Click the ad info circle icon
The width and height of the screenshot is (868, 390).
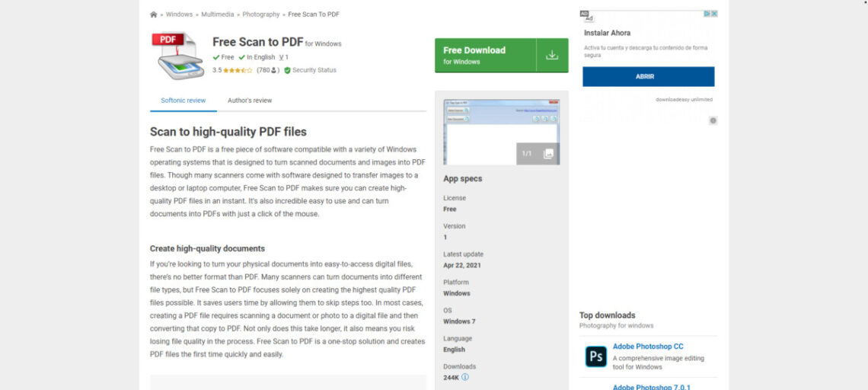click(713, 120)
